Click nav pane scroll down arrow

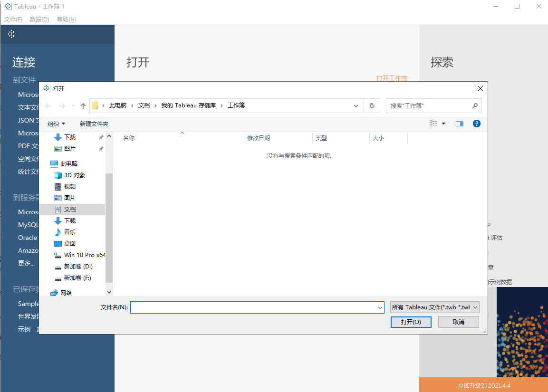coord(109,292)
